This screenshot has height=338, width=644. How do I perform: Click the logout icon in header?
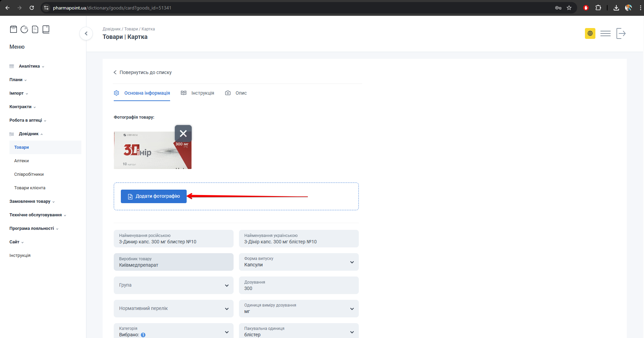tap(621, 33)
